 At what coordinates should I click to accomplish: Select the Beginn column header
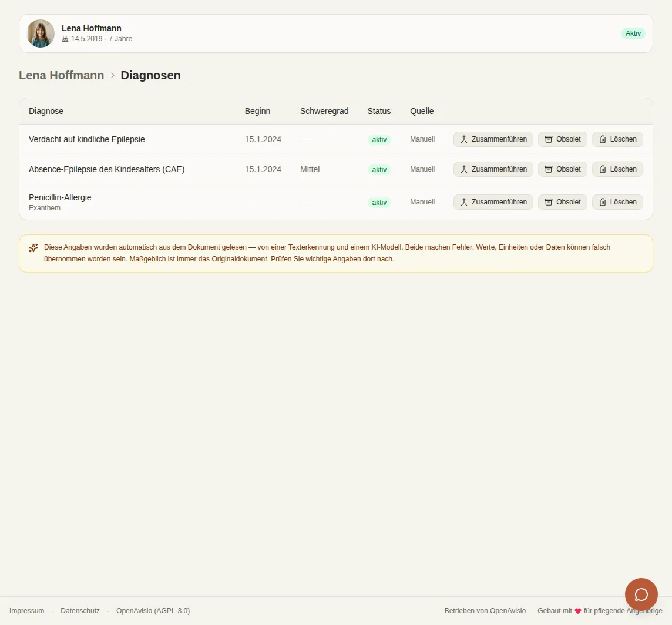[257, 111]
